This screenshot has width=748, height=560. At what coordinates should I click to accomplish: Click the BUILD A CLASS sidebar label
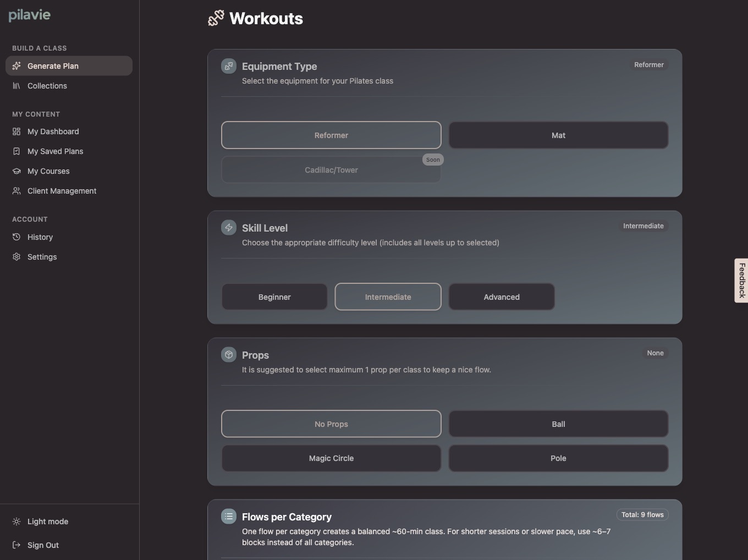click(40, 48)
